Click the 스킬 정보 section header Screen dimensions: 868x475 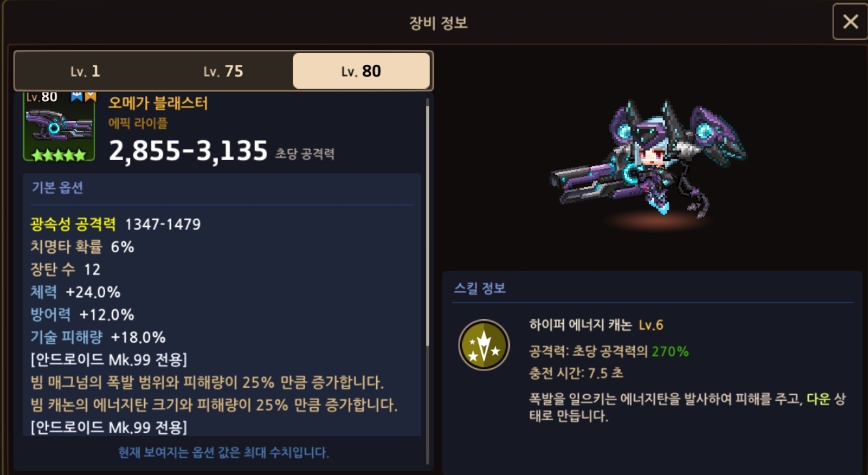[x=479, y=288]
